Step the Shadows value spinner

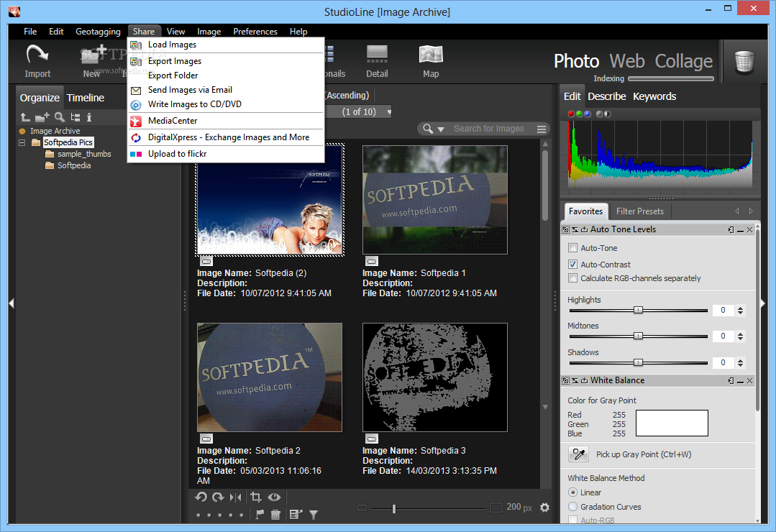tap(740, 363)
